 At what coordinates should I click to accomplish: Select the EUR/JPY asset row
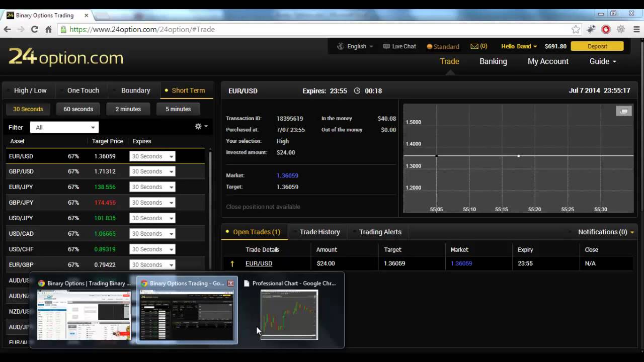pyautogui.click(x=105, y=187)
